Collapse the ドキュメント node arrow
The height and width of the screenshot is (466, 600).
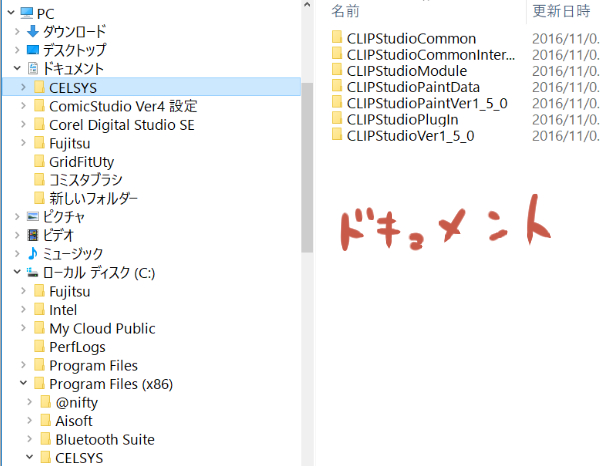(17, 68)
